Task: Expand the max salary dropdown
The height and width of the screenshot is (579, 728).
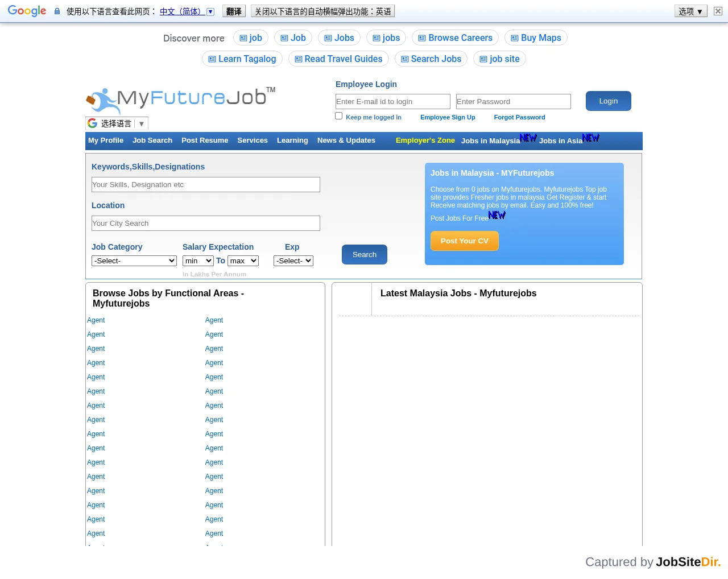Action: (243, 260)
